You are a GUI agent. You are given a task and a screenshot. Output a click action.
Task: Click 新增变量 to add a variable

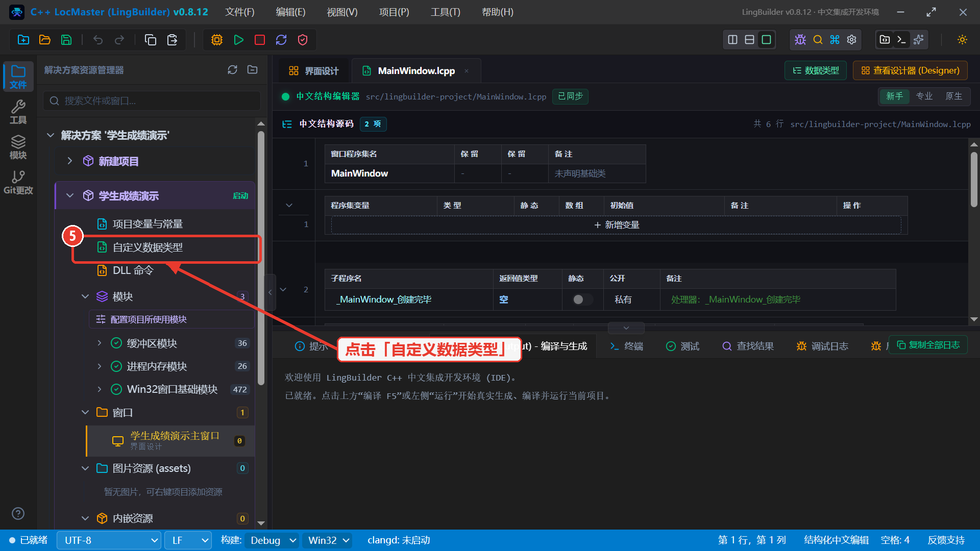[x=616, y=225]
